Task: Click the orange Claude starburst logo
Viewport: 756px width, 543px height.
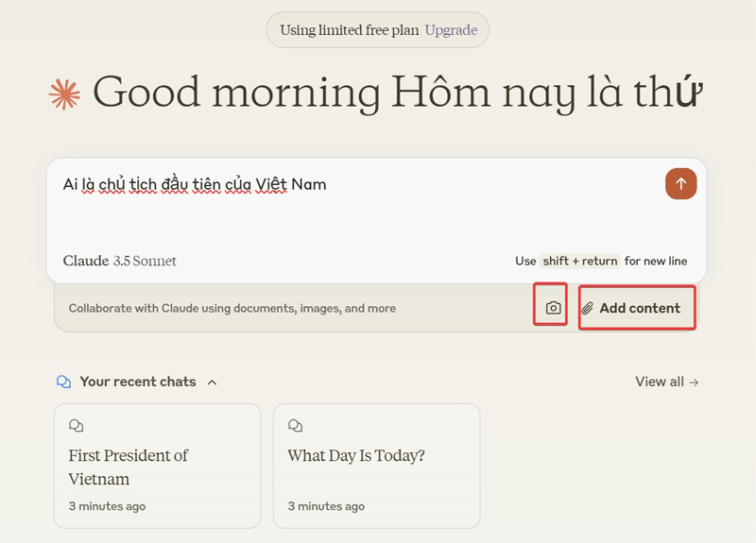Action: click(65, 93)
